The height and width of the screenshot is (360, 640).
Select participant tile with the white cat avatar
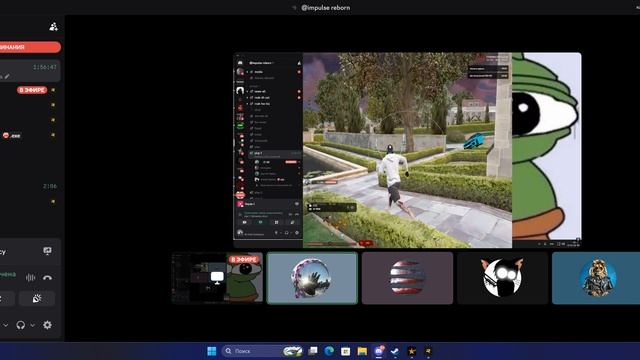tap(502, 278)
